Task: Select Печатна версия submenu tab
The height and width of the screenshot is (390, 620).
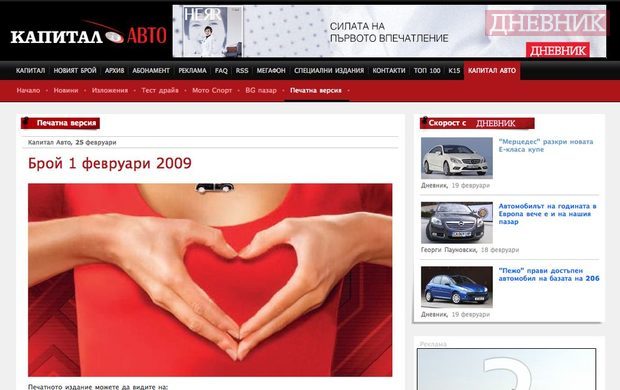Action: (316, 90)
